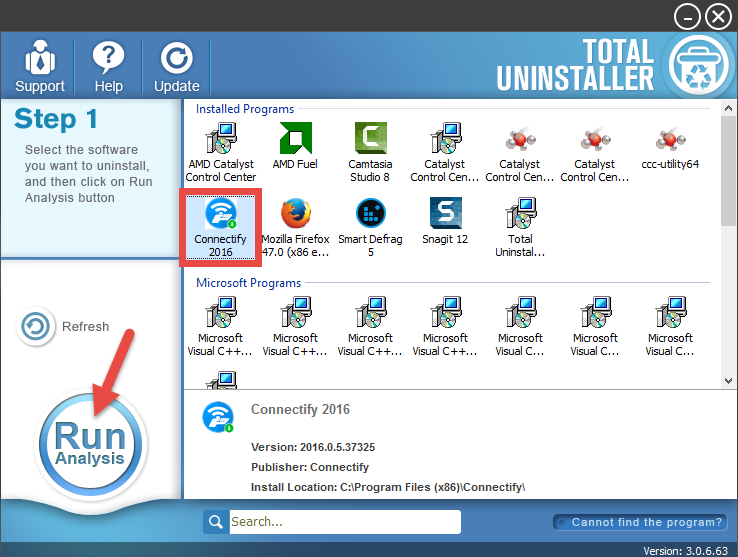Click the scrollbar down arrow

(728, 381)
